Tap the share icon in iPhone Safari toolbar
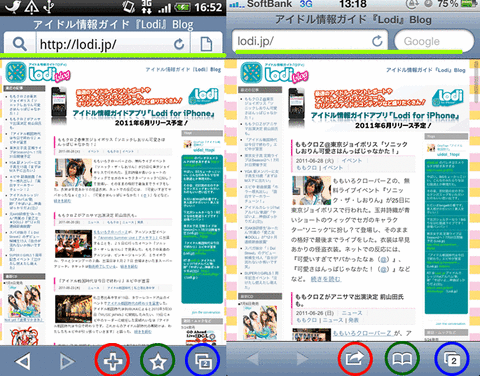Image resolution: width=480 pixels, height=376 pixels. pyautogui.click(x=355, y=359)
